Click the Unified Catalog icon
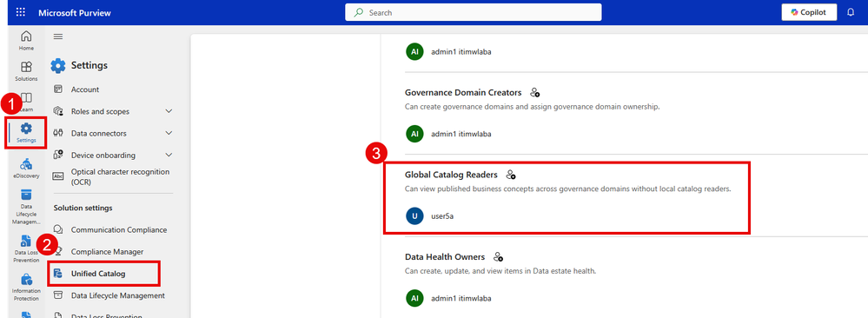 click(58, 273)
